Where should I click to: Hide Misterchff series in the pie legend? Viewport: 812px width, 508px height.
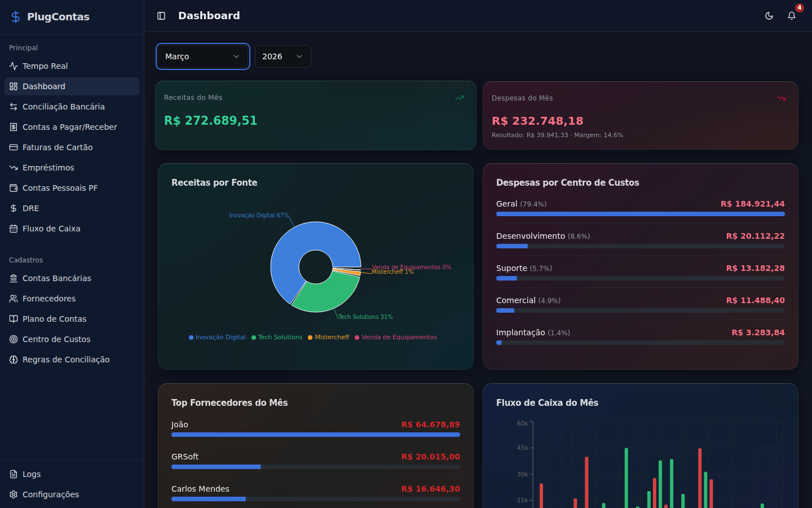(x=329, y=337)
